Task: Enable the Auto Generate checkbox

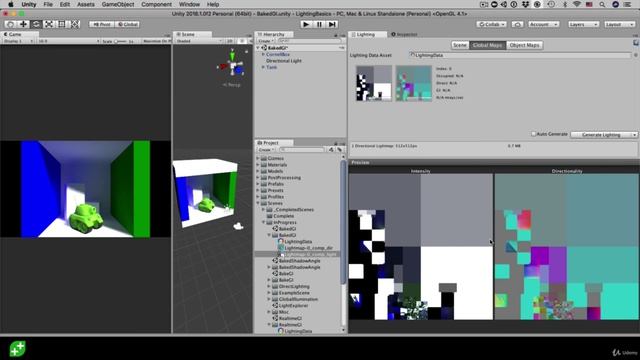Action: [x=533, y=134]
